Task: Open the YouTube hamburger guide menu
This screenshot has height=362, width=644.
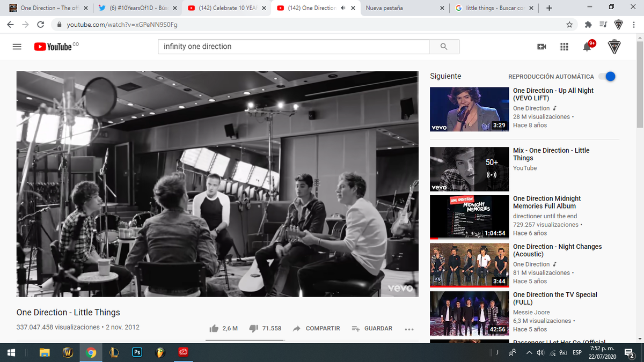Action: point(17,47)
